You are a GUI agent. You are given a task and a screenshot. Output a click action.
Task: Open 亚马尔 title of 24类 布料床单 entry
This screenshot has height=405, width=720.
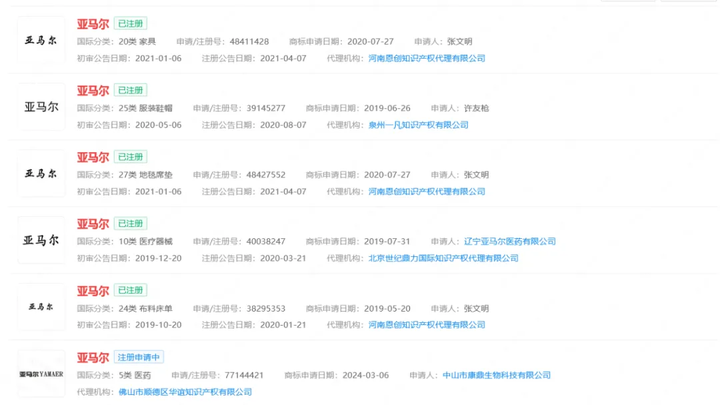pos(93,291)
